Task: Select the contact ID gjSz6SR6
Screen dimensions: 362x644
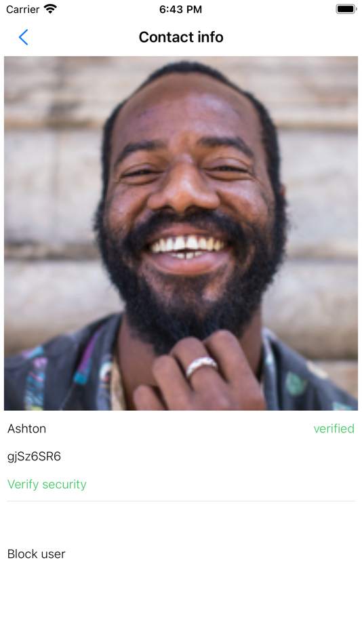Action: (34, 456)
